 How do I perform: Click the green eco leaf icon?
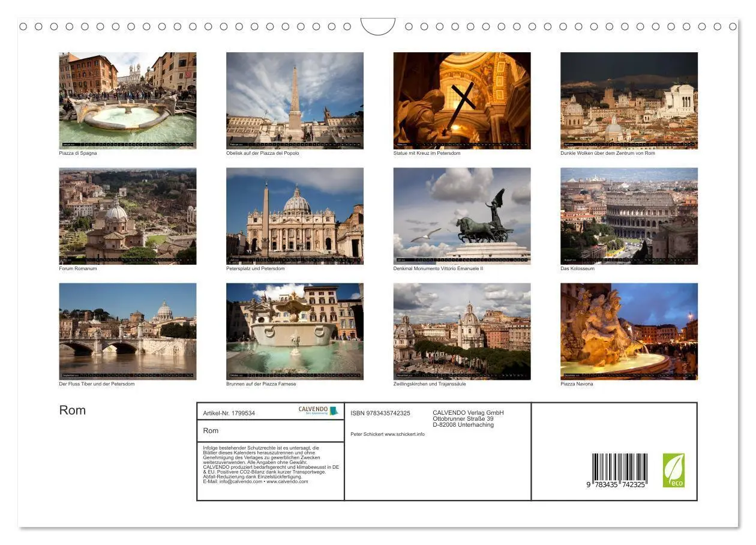673,470
